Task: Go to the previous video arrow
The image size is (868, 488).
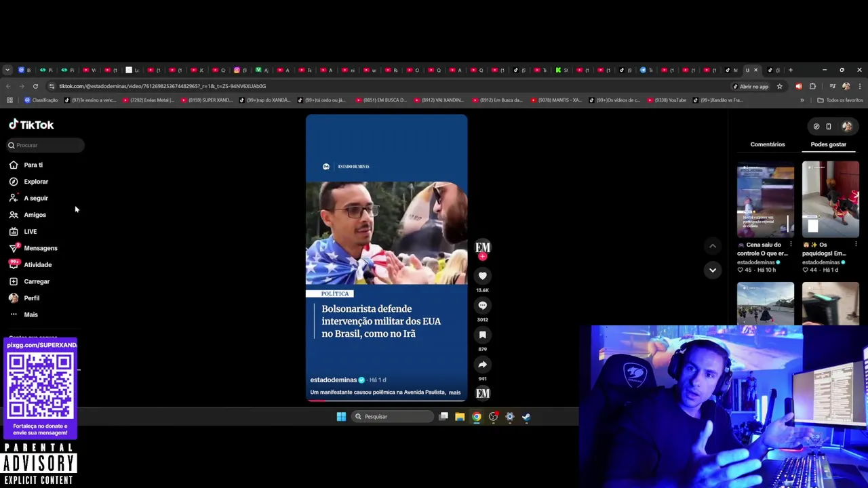Action: pyautogui.click(x=712, y=245)
